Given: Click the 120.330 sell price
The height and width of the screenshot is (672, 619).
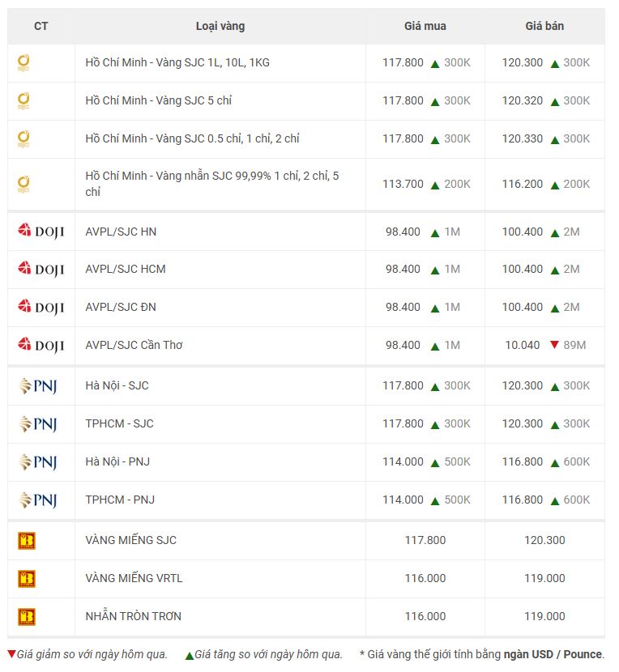Looking at the screenshot, I should tap(522, 139).
